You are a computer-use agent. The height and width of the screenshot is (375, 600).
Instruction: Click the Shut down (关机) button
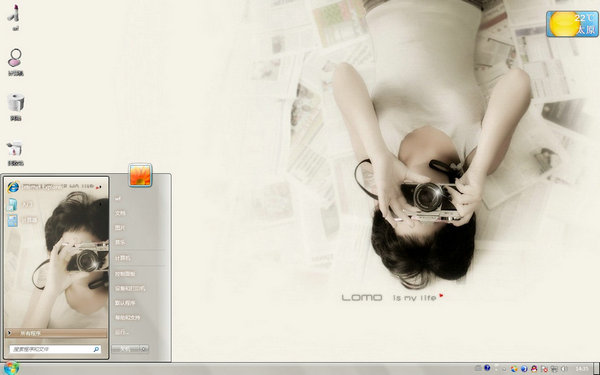(x=126, y=349)
